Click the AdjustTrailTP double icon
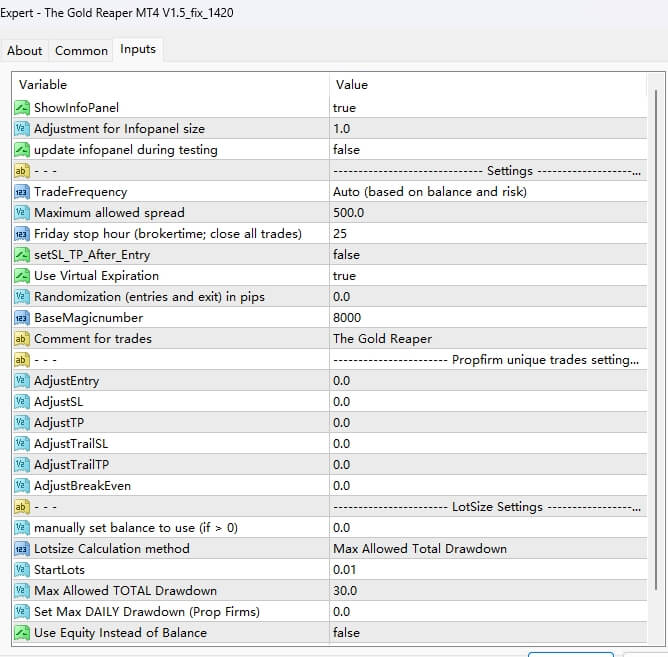Screen dimensions: 668x657 click(22, 465)
